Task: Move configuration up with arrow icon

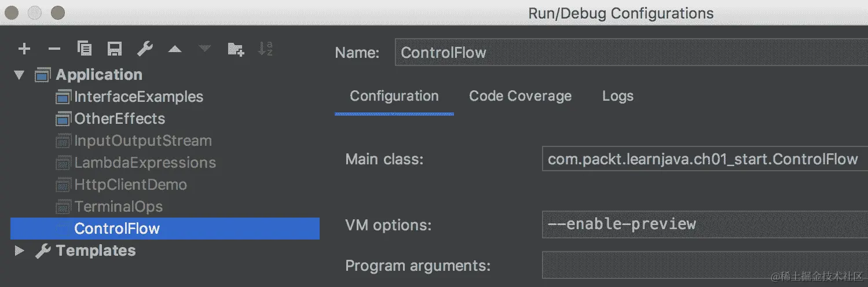Action: point(175,50)
